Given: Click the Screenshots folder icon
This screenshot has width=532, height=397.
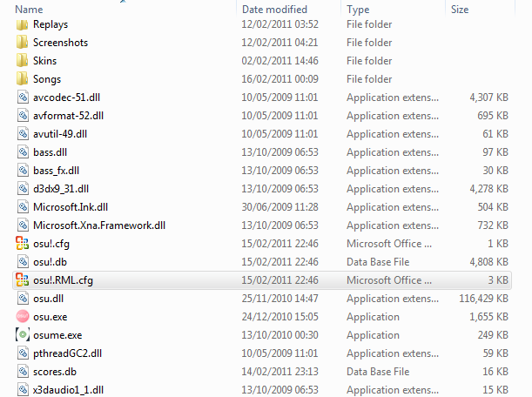Looking at the screenshot, I should click(x=22, y=43).
